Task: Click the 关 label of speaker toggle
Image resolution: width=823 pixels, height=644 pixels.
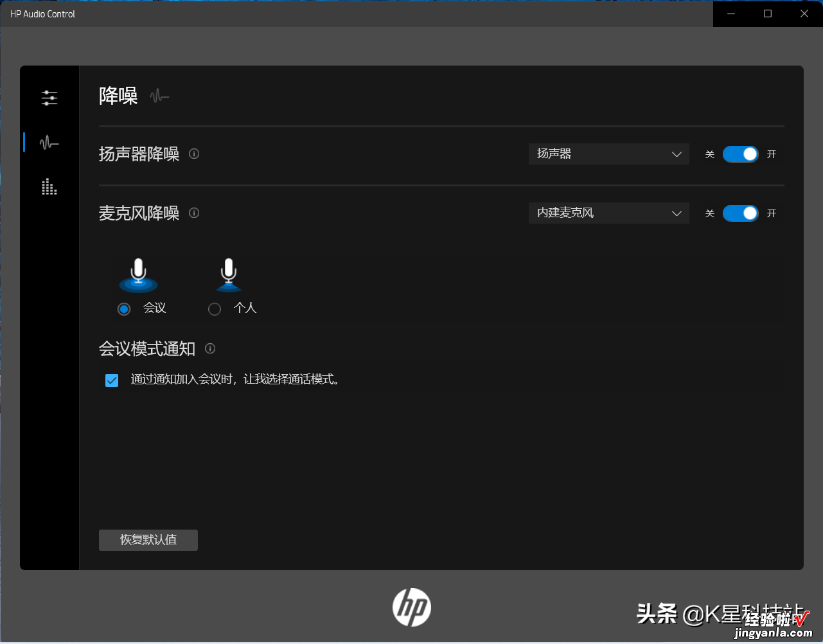Action: 710,154
